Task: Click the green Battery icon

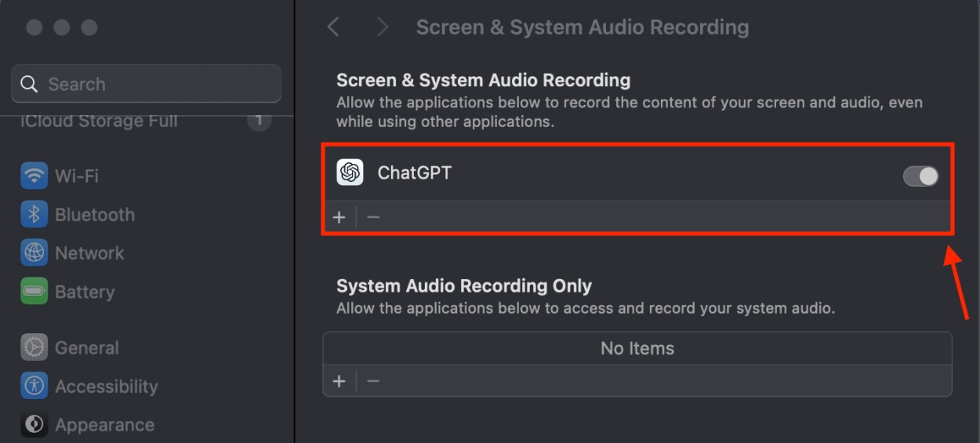Action: pyautogui.click(x=34, y=292)
